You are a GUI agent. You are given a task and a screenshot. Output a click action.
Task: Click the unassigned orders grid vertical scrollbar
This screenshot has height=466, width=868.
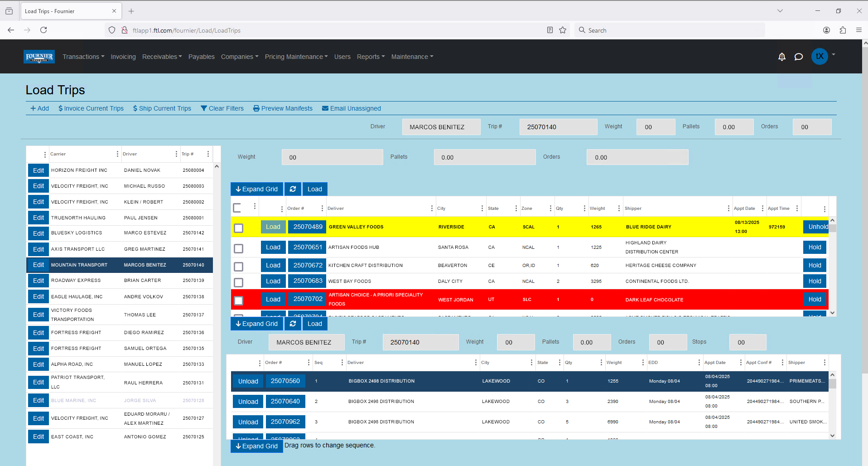832,267
